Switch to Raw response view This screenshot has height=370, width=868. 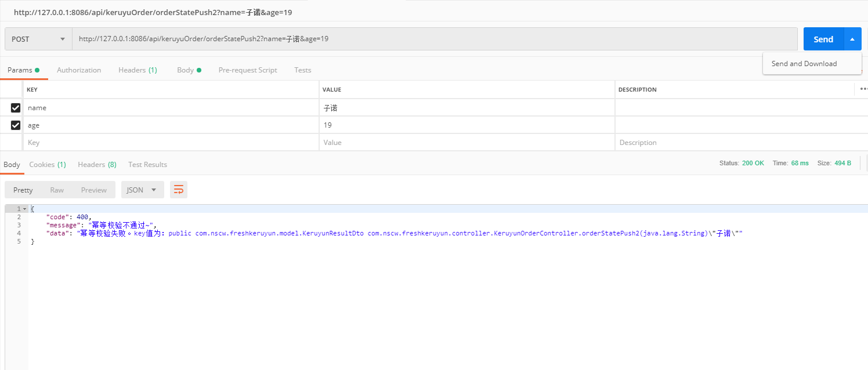[x=57, y=190]
